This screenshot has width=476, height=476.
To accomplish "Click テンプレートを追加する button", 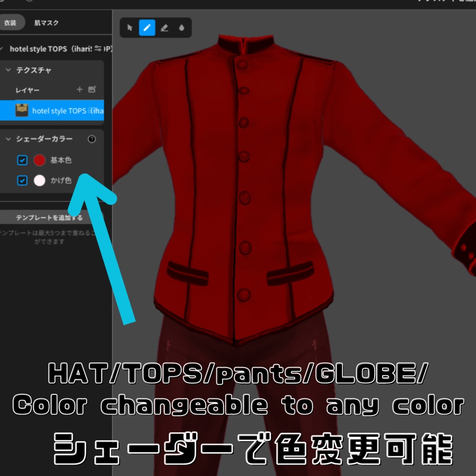I will (51, 218).
